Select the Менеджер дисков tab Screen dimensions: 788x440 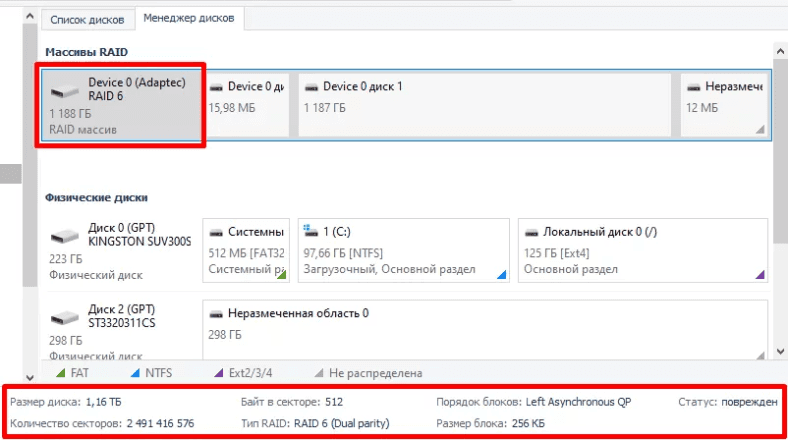(189, 18)
